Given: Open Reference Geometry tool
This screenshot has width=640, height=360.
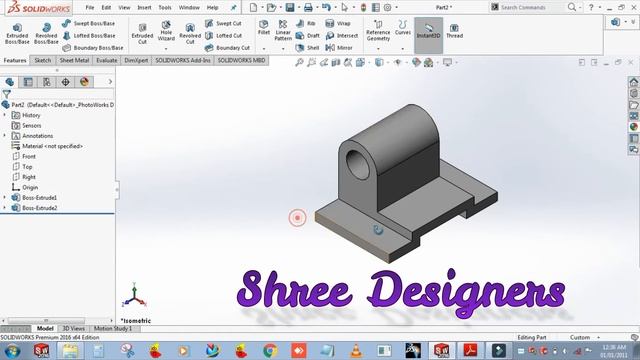Looking at the screenshot, I should click(x=378, y=30).
